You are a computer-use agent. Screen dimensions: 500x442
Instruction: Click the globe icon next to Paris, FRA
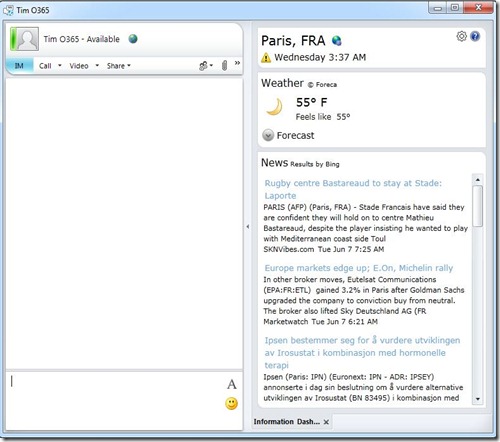337,41
